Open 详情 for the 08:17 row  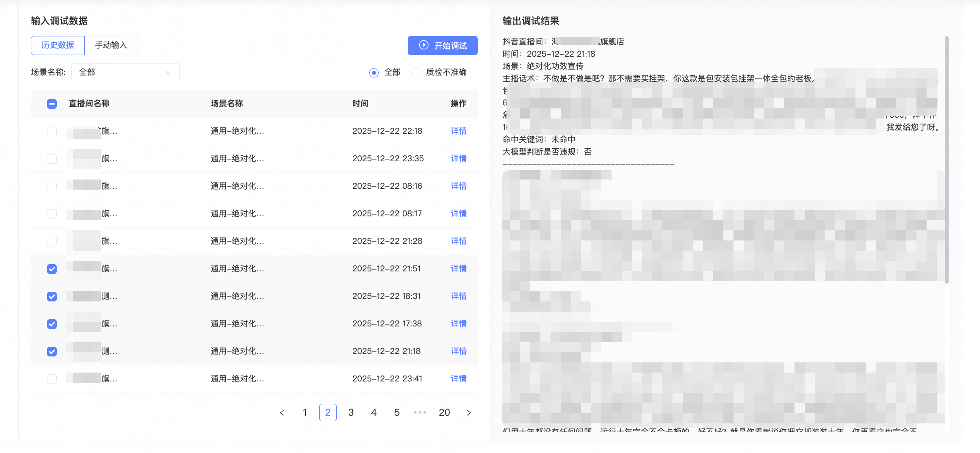point(459,214)
